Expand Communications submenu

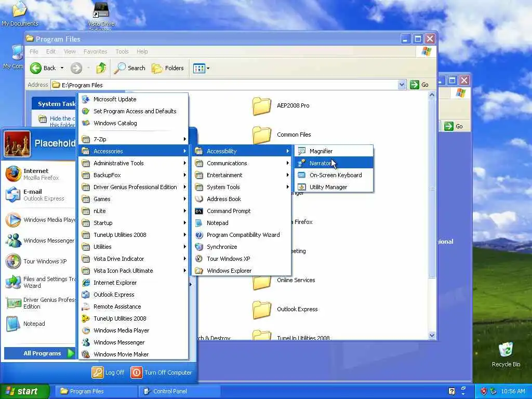(242, 163)
